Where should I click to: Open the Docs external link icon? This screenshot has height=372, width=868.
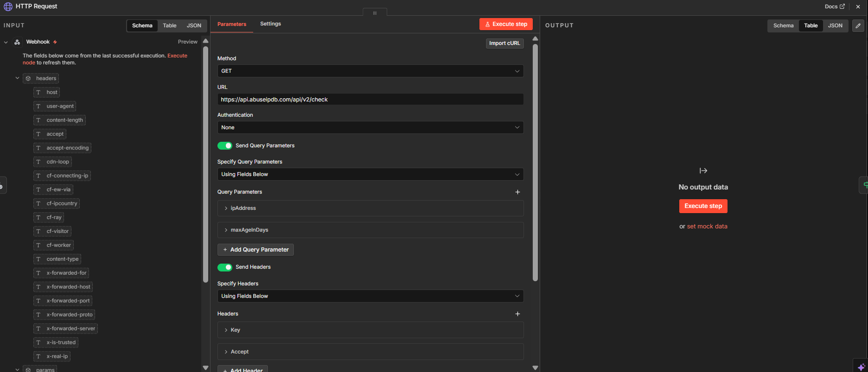pyautogui.click(x=842, y=6)
